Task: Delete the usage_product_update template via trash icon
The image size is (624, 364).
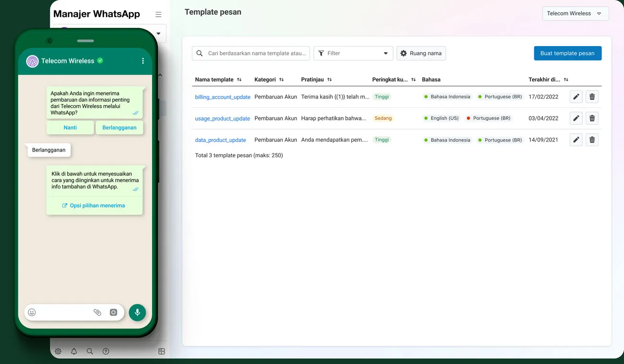Action: pyautogui.click(x=592, y=118)
